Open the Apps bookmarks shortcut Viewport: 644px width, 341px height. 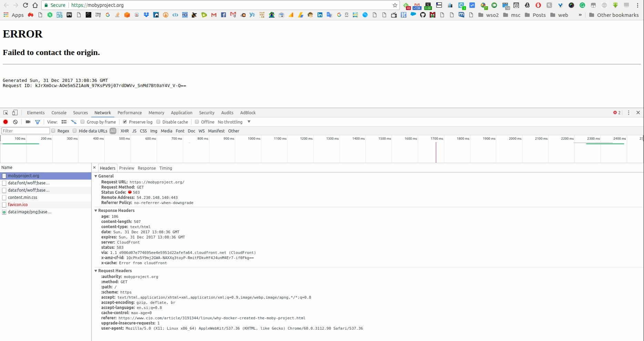tap(13, 15)
